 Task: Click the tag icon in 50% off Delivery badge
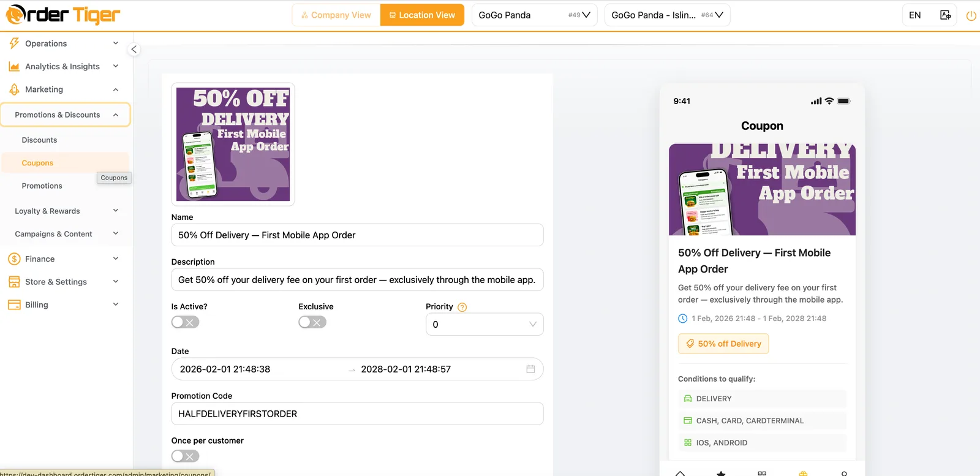click(x=690, y=344)
